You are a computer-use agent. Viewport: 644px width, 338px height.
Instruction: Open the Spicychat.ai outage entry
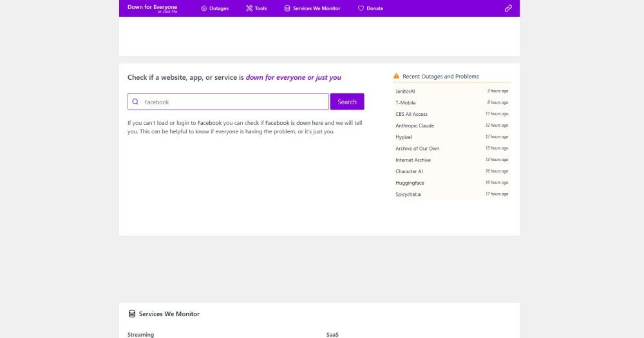tap(408, 194)
